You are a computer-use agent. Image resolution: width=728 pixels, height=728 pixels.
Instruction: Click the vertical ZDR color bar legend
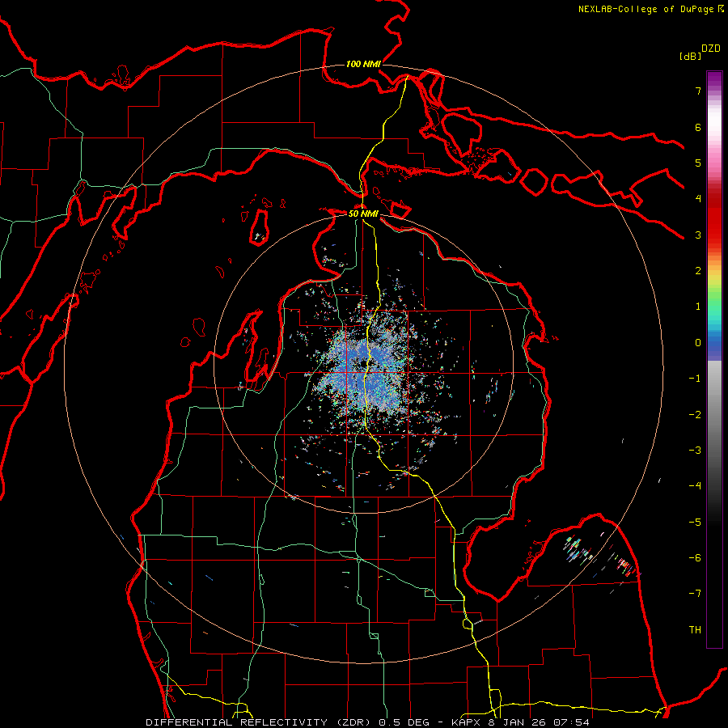coord(714,359)
